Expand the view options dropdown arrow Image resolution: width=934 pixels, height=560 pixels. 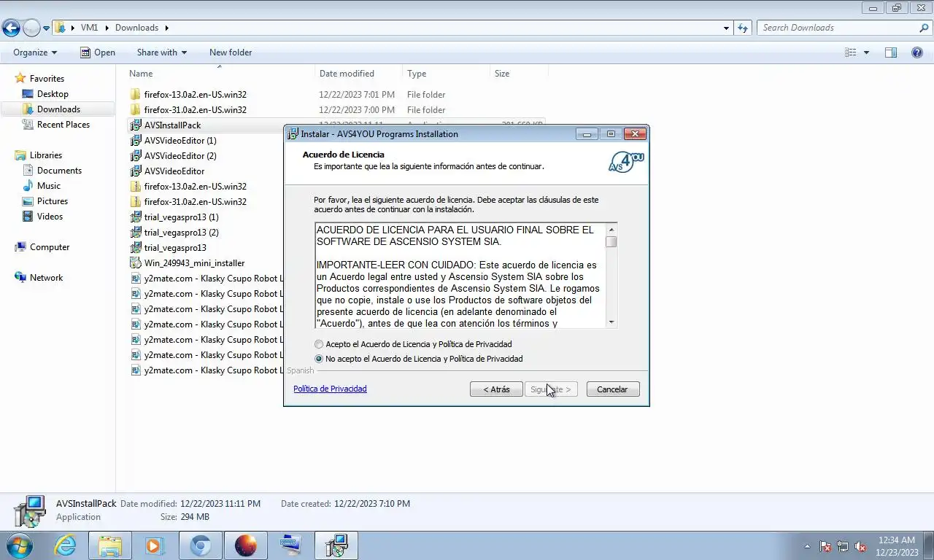(x=866, y=52)
